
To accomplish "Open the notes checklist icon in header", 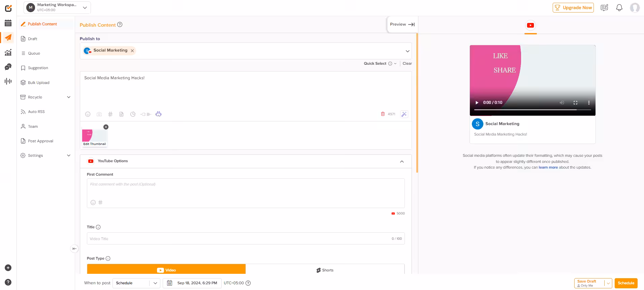I will click(604, 7).
